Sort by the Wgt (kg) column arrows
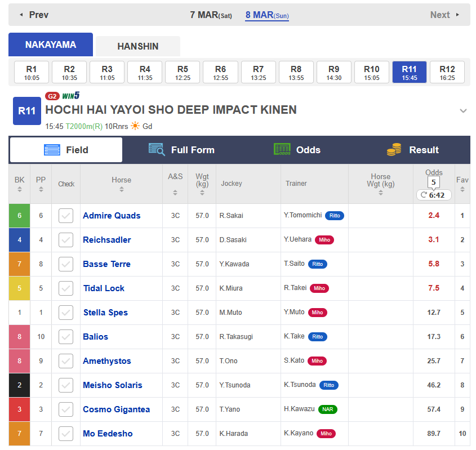Image resolution: width=476 pixels, height=450 pixels. (202, 193)
